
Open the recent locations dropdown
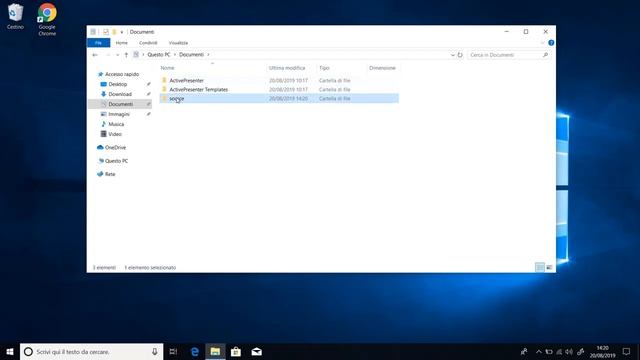point(118,55)
